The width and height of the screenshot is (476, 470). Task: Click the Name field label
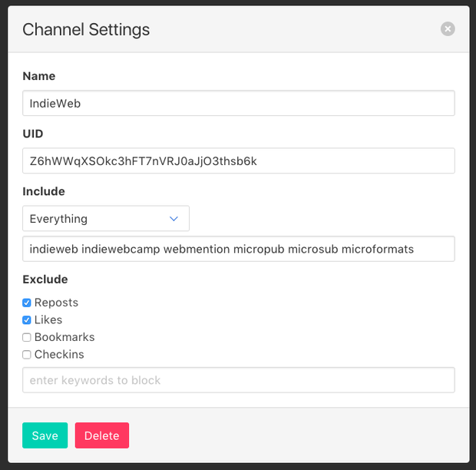(x=39, y=76)
